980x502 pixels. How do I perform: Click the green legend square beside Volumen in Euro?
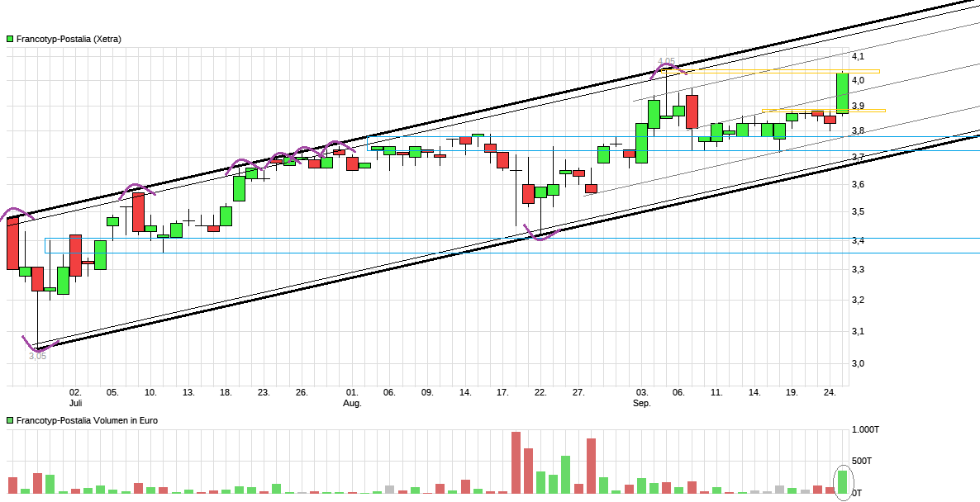tap(10, 421)
